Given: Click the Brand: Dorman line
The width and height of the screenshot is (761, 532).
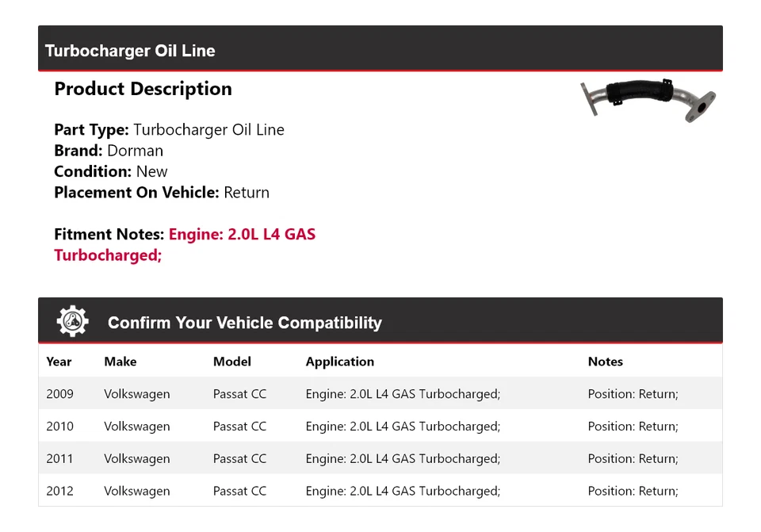Looking at the screenshot, I should (x=109, y=151).
